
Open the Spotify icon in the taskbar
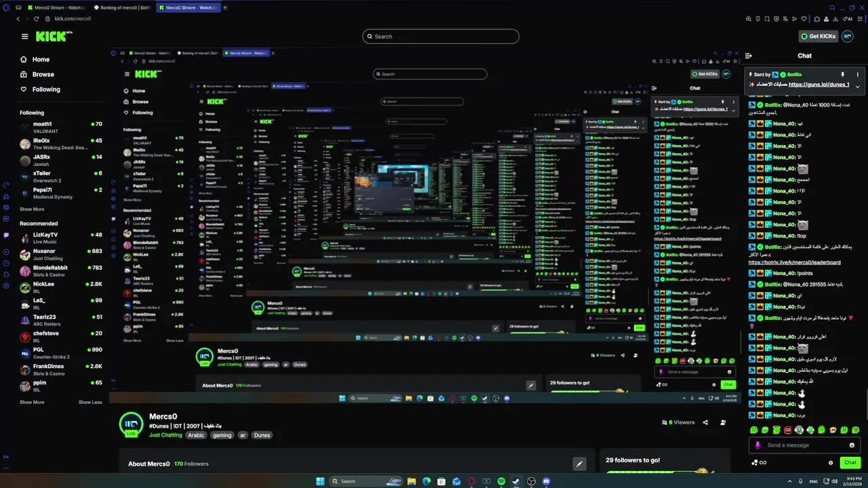(x=501, y=481)
